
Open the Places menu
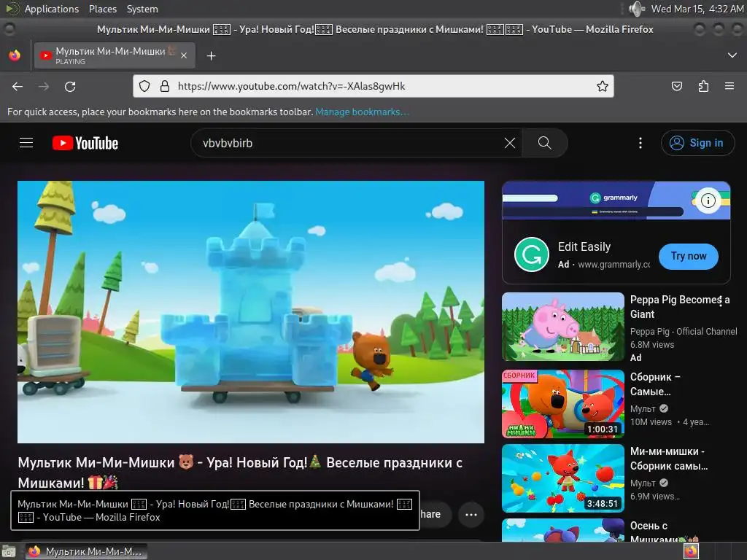pyautogui.click(x=102, y=9)
